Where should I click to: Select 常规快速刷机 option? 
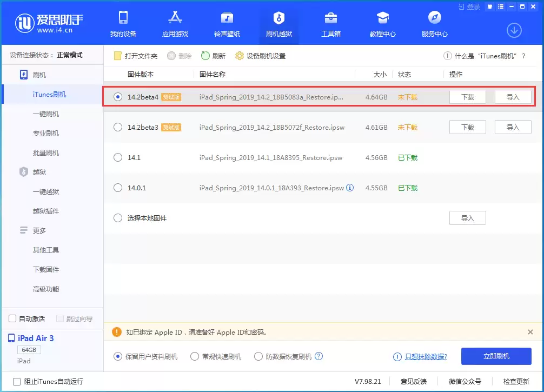pyautogui.click(x=195, y=356)
